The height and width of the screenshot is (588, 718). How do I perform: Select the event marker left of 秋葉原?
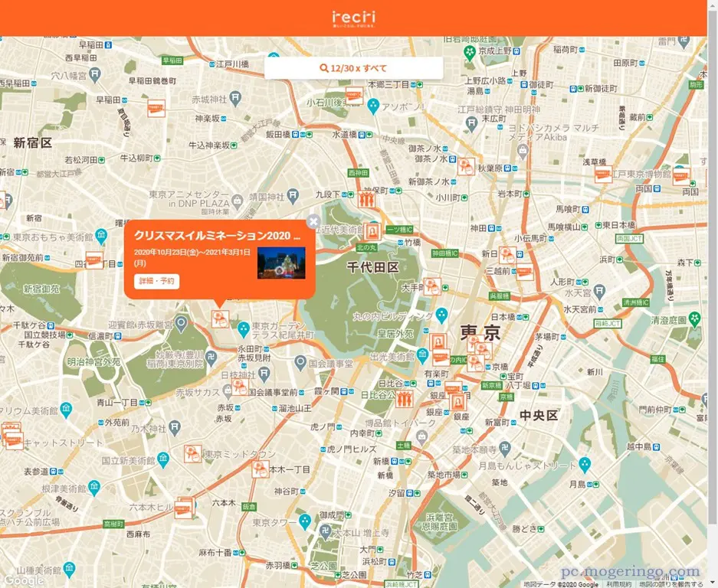click(466, 167)
